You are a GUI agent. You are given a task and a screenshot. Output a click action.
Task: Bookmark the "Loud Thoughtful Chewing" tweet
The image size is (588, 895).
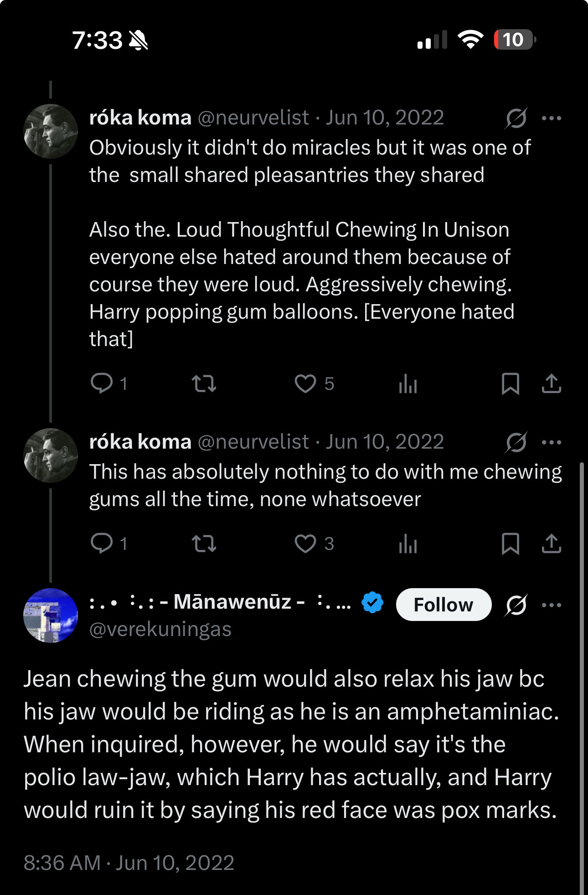[x=510, y=383]
